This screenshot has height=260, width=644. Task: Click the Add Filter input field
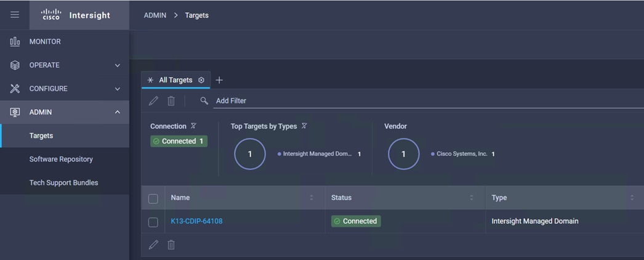click(429, 100)
